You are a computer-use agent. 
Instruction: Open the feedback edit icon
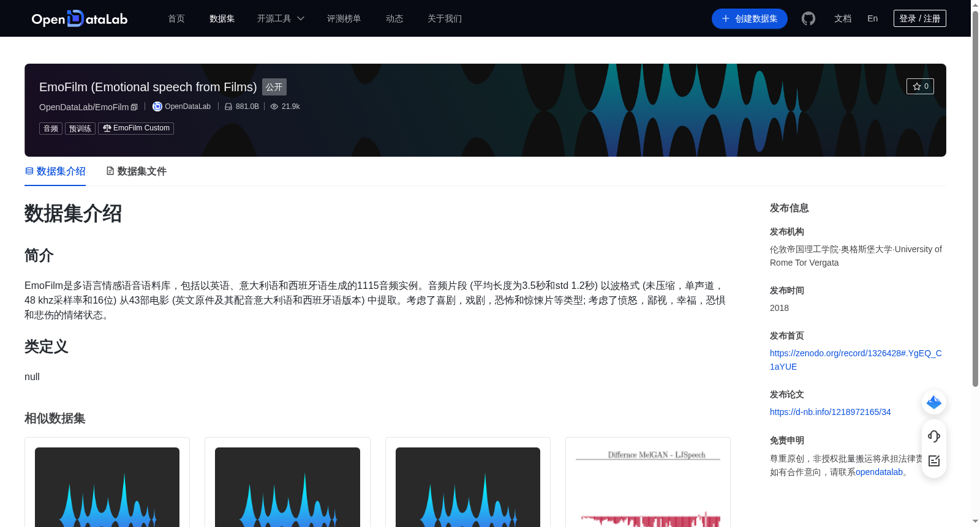pyautogui.click(x=934, y=461)
